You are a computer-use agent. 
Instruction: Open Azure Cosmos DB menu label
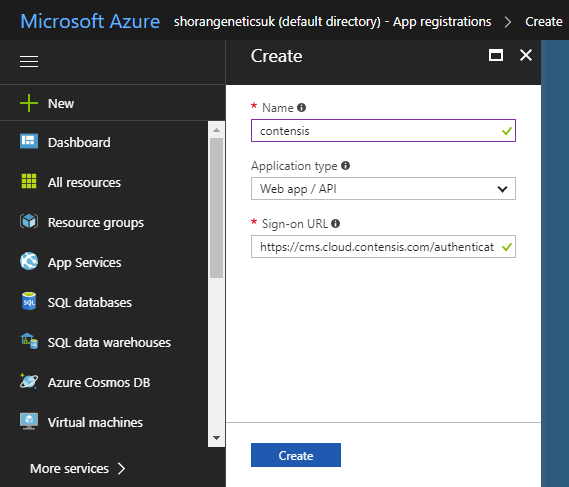(x=99, y=382)
